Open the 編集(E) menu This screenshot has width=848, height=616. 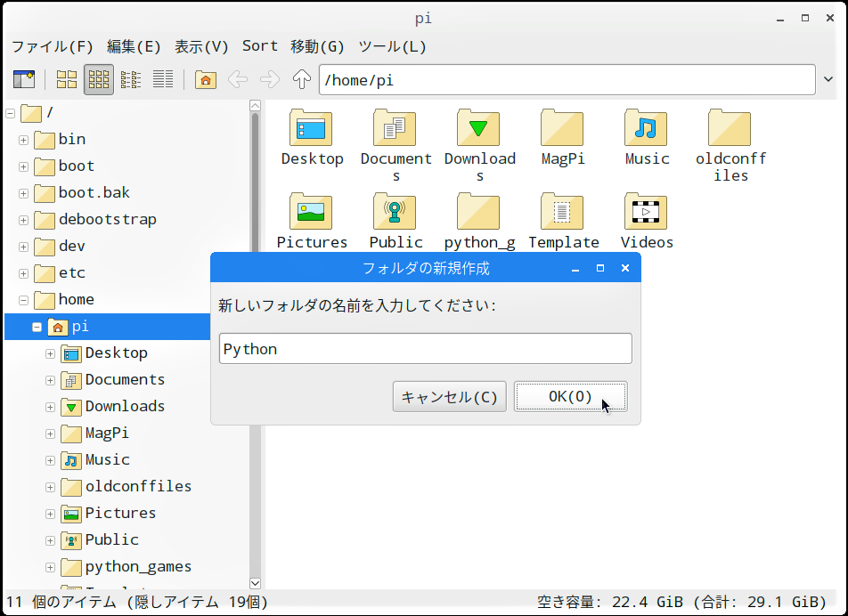click(x=134, y=46)
